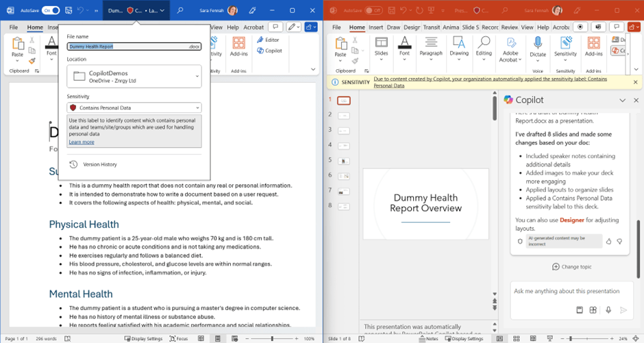The height and width of the screenshot is (343, 644).
Task: Click the microphone icon in Copilot prompt box
Action: [608, 310]
